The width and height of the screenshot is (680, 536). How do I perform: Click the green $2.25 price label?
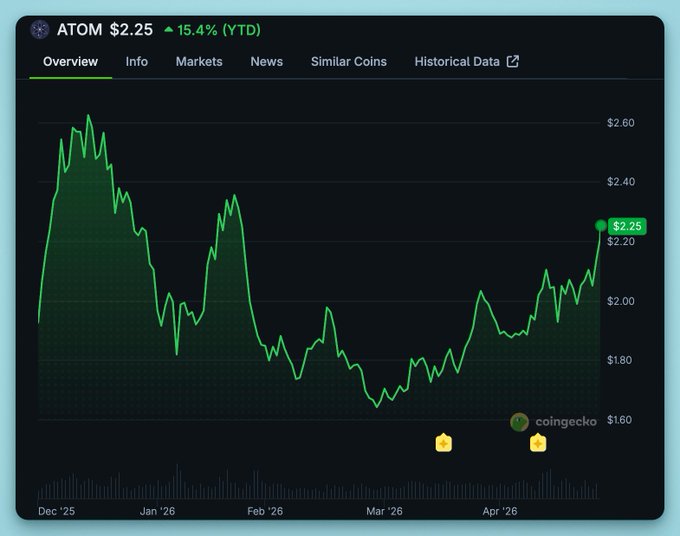tap(627, 226)
